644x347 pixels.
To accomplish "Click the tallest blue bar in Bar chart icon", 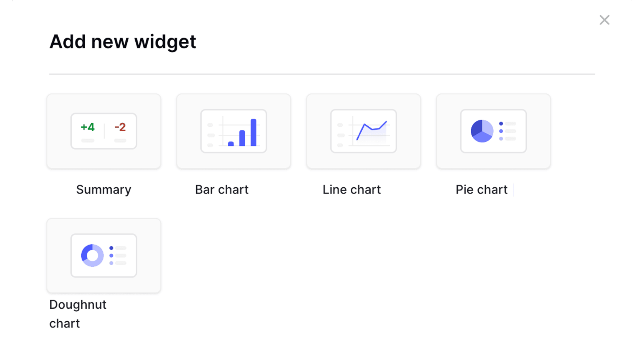I will 253,132.
